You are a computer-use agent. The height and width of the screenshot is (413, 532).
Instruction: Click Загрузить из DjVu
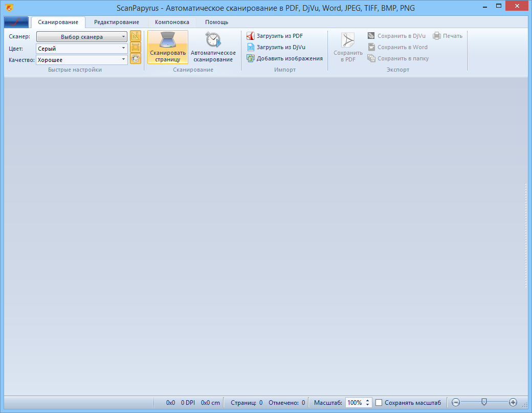point(276,47)
